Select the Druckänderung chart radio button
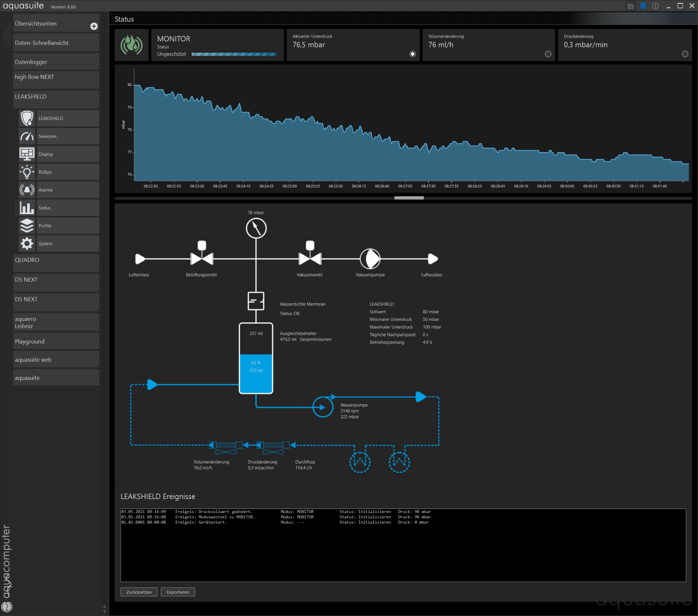Viewport: 698px width, 616px height. pyautogui.click(x=685, y=54)
